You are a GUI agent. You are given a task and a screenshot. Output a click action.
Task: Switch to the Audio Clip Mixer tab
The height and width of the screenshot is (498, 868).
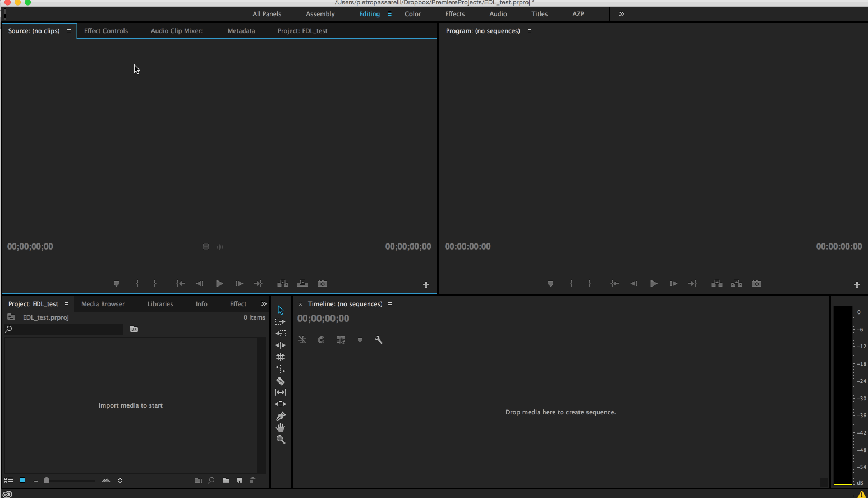[177, 31]
